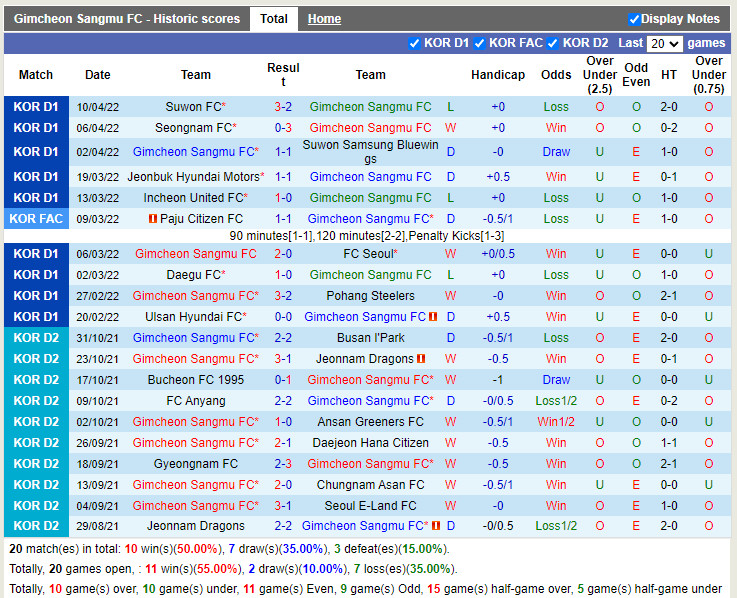Open Incheon United FC team link
737x598 pixels.
pos(193,198)
